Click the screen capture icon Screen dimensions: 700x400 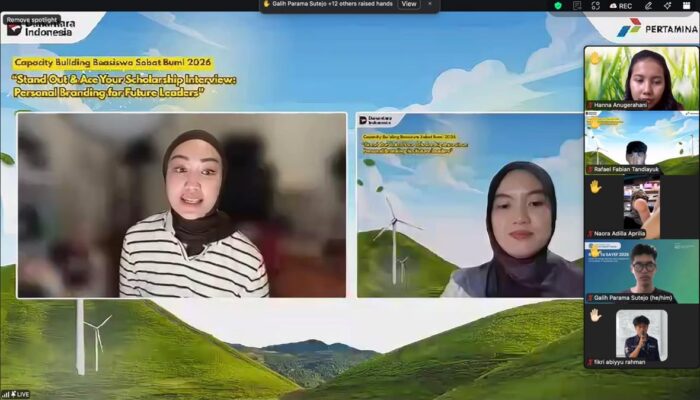click(x=596, y=5)
